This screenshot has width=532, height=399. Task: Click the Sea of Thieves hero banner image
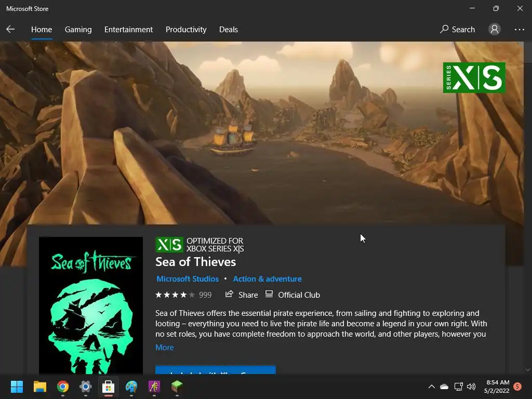coord(262,132)
